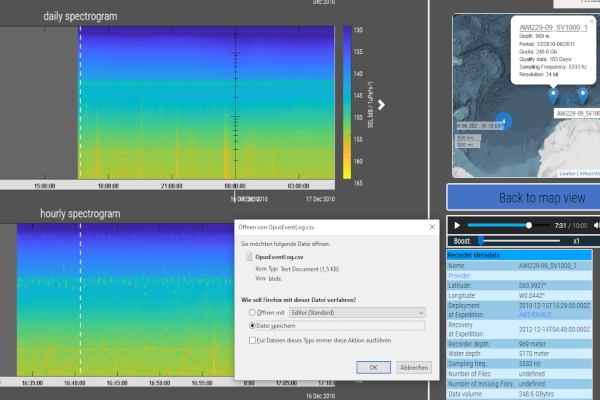
Task: Click the OpusEventLog.csv file icon in dialog
Action: [x=249, y=256]
